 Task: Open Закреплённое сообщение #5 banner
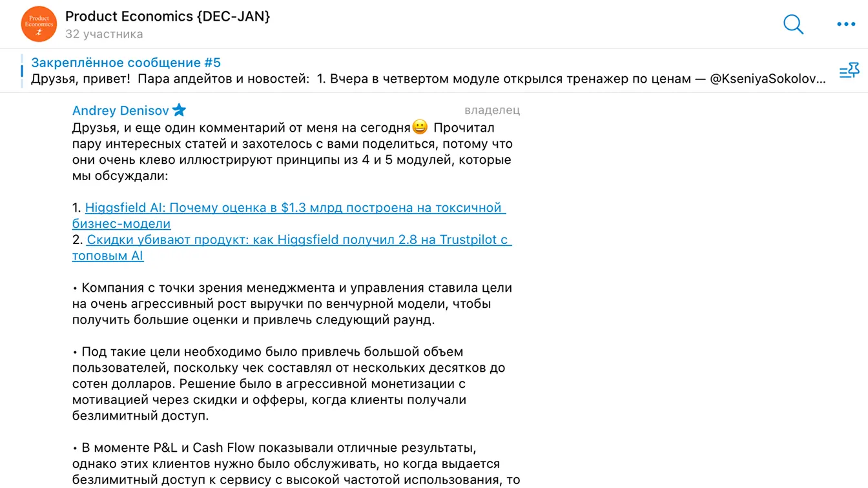(x=126, y=63)
